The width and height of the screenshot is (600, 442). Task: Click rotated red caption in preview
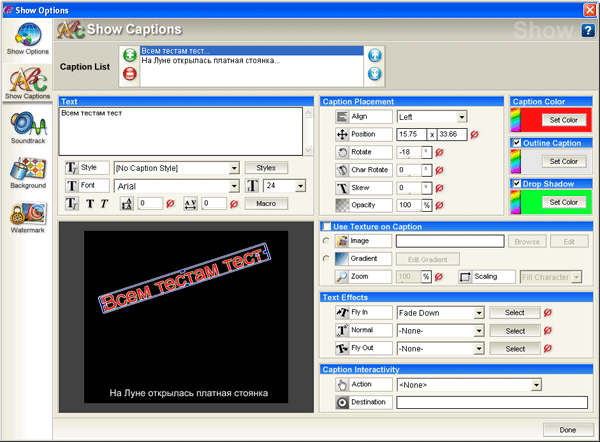coord(185,278)
